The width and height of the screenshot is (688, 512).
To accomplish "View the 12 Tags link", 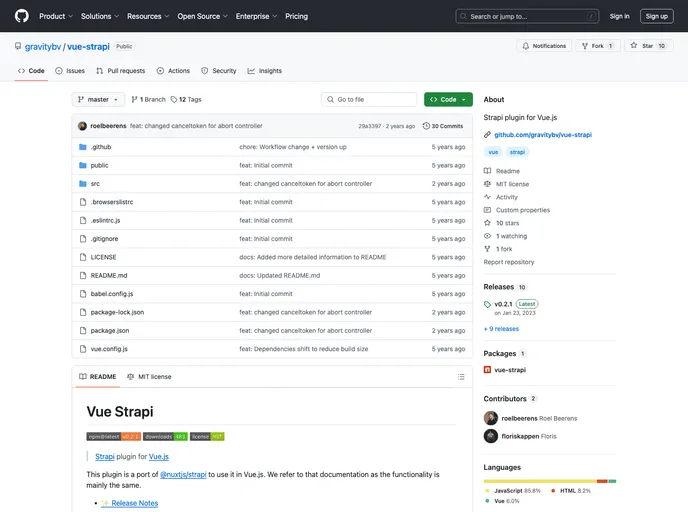I will coord(186,100).
